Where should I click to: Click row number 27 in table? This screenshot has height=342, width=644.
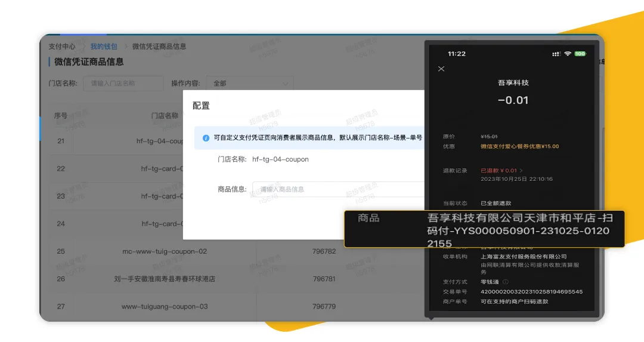click(x=61, y=306)
